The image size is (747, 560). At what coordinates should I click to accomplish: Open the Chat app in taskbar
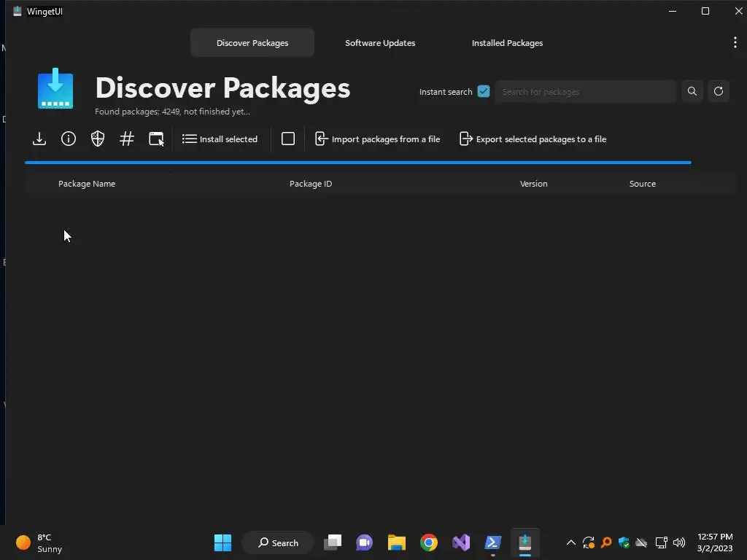point(365,542)
